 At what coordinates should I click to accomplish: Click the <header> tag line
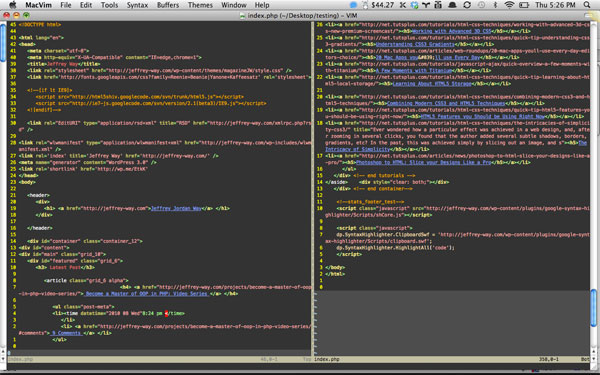click(x=39, y=195)
